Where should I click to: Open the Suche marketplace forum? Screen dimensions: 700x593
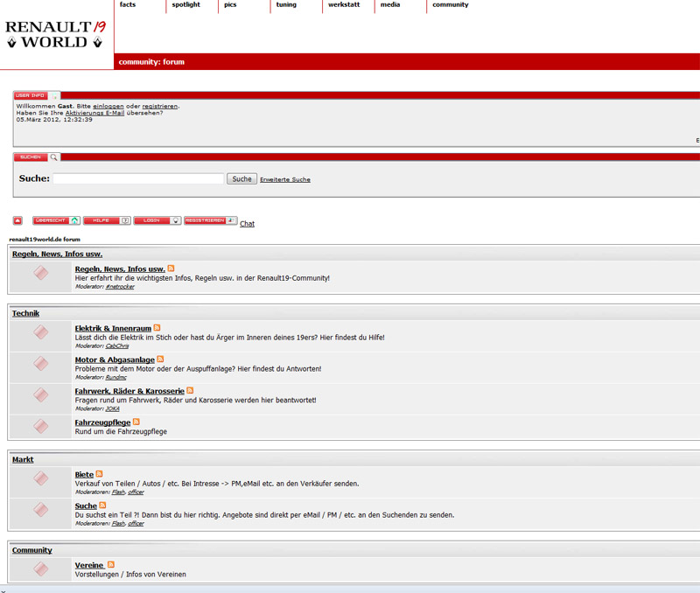pos(86,506)
